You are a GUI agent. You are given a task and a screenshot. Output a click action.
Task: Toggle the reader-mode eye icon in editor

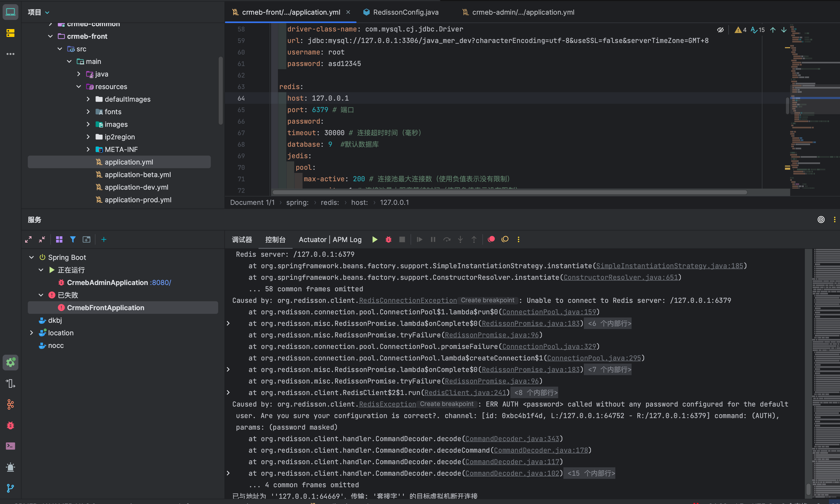point(720,30)
